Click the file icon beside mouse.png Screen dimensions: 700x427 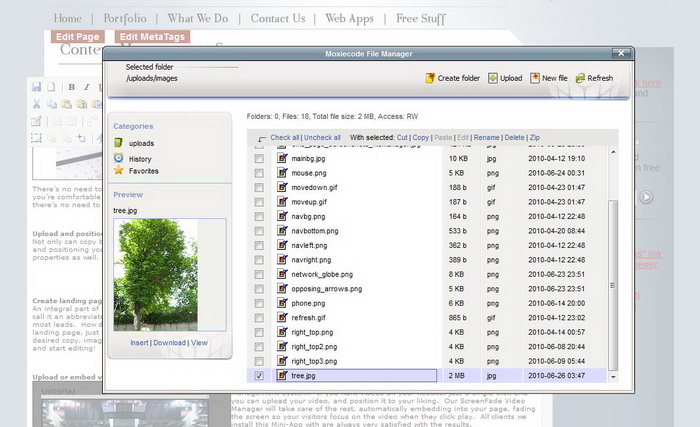pos(281,173)
